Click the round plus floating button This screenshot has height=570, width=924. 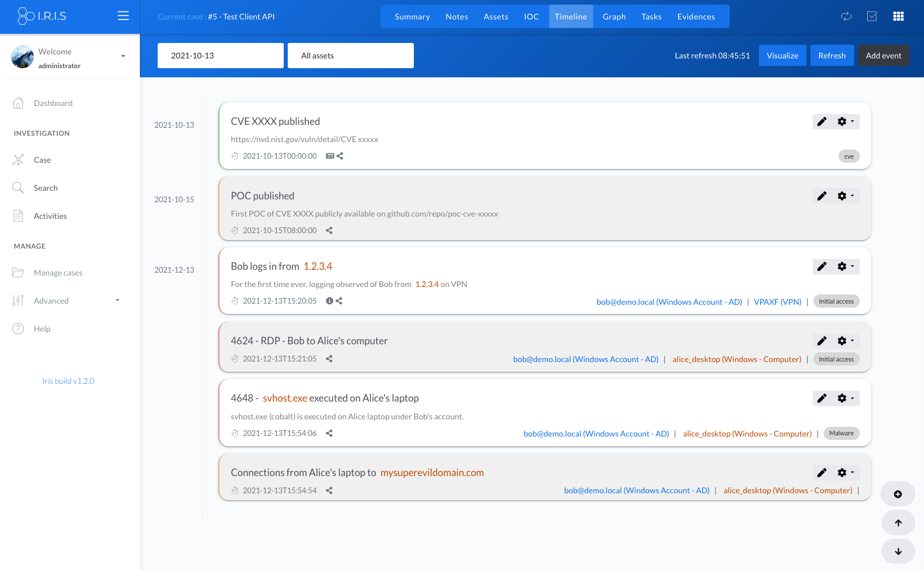pyautogui.click(x=898, y=494)
